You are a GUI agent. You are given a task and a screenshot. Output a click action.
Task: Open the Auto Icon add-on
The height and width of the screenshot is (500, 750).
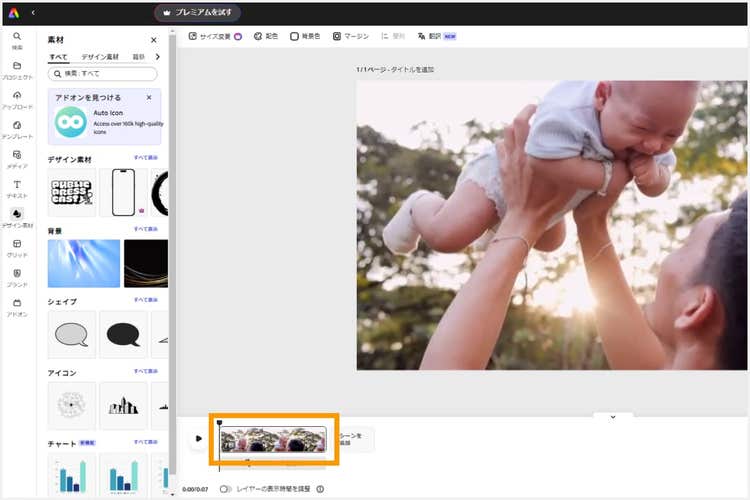(104, 122)
